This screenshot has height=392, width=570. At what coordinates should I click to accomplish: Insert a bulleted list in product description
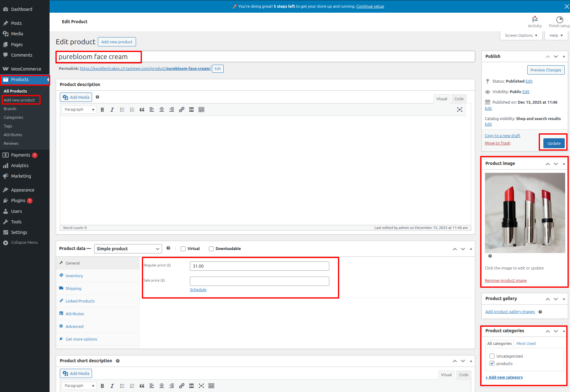click(122, 110)
